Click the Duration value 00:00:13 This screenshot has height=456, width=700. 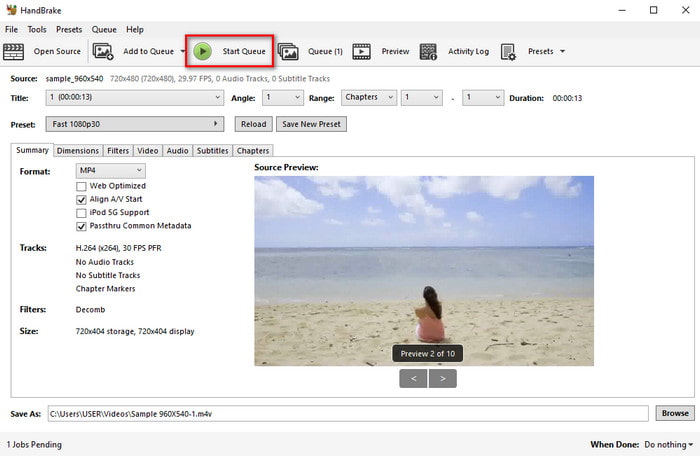pyautogui.click(x=567, y=98)
